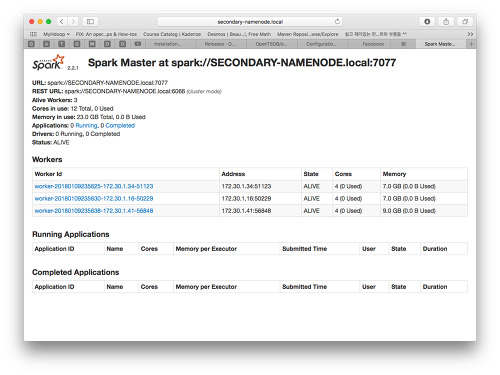Open the Share button in the toolbar

click(x=446, y=22)
